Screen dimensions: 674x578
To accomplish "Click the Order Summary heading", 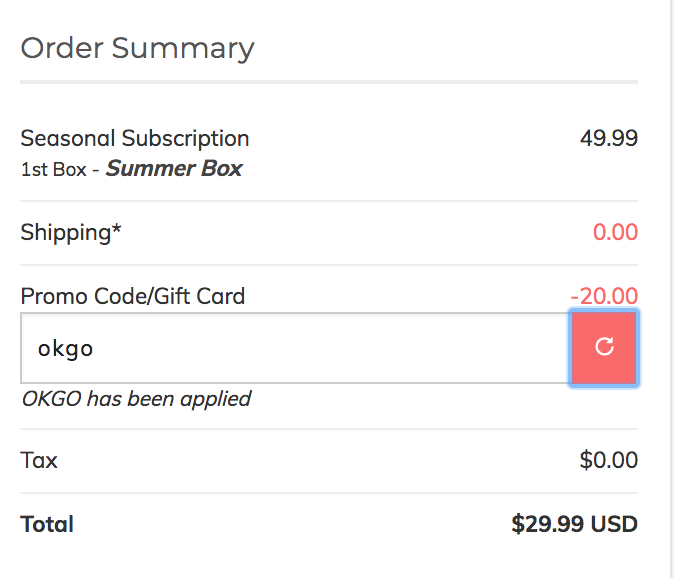I will [138, 48].
